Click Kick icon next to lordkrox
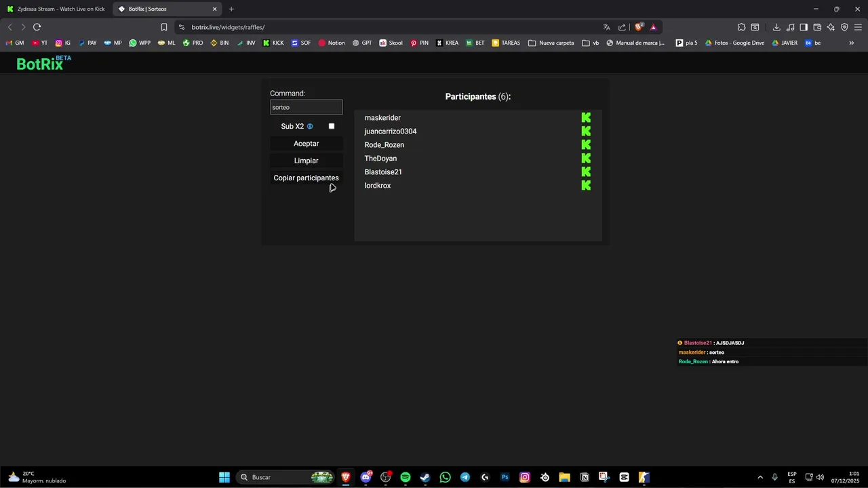 pos(586,186)
